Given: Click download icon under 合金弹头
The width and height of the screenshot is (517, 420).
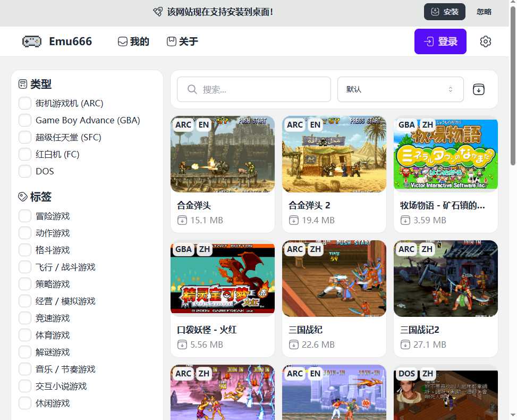Looking at the screenshot, I should (182, 220).
